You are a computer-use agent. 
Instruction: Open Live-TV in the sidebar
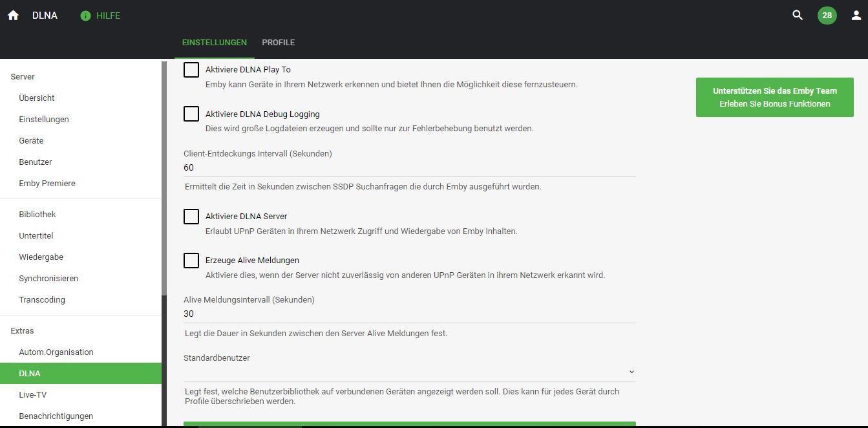81,395
